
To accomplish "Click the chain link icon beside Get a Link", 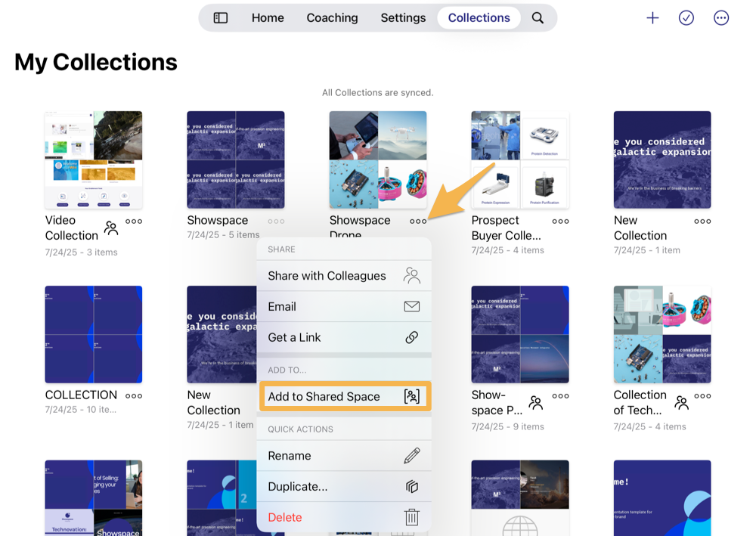I will pos(412,337).
